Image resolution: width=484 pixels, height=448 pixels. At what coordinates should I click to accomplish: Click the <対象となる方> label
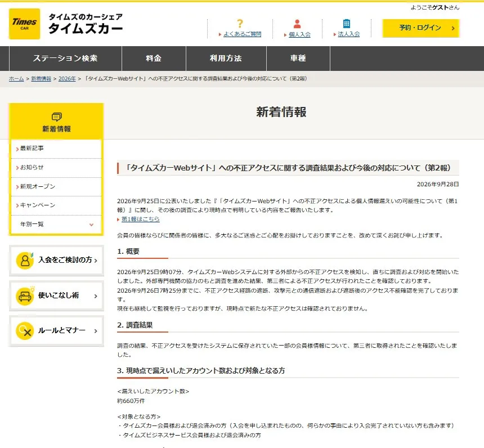(x=139, y=417)
